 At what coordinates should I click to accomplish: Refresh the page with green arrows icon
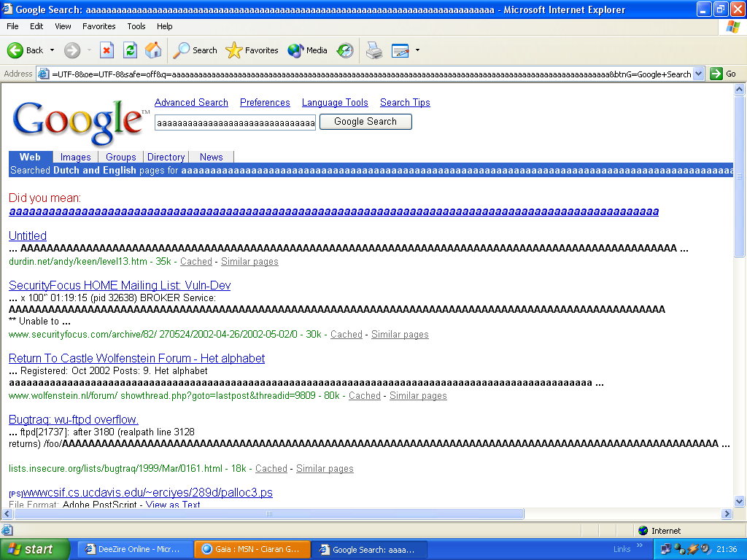(130, 50)
